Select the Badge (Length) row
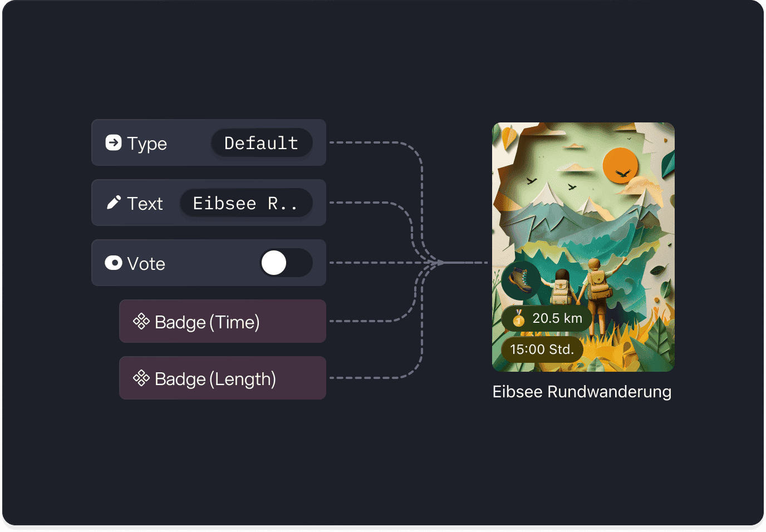 pos(223,378)
